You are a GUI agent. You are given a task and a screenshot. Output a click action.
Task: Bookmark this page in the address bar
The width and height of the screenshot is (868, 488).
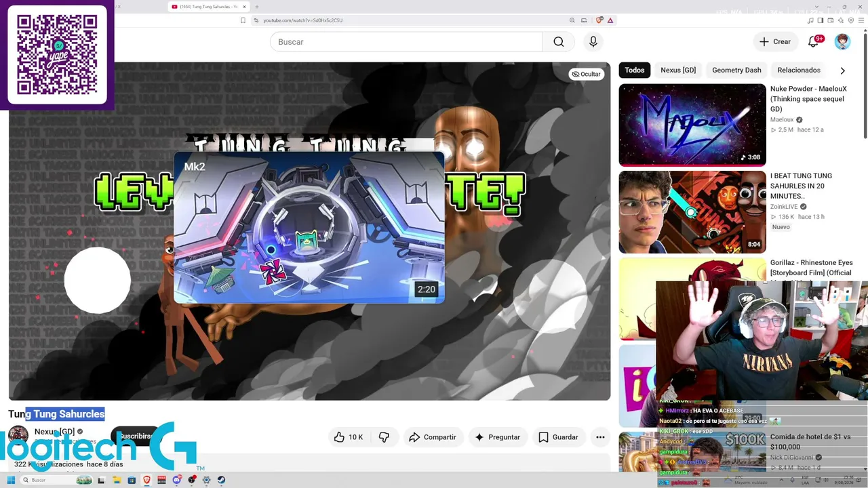pos(243,20)
